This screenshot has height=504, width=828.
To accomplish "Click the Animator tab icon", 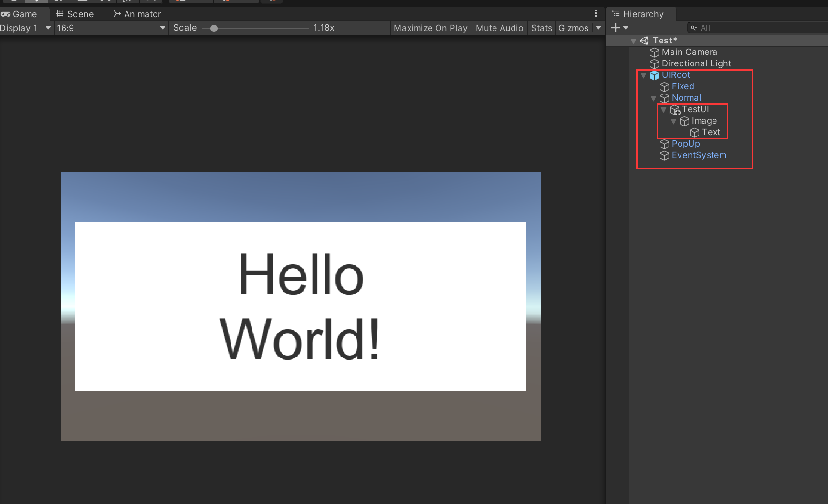I will coord(117,13).
